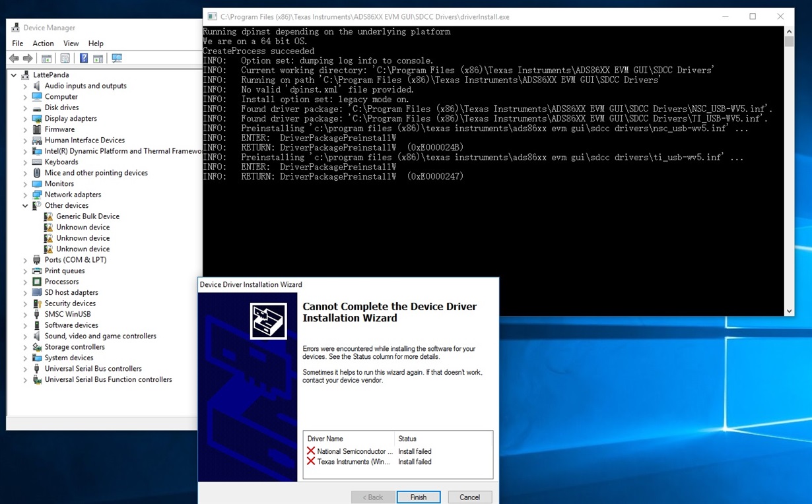Screen dimensions: 812x504
Task: Click the Universal Serial Bus controllers icon
Action: coord(37,369)
